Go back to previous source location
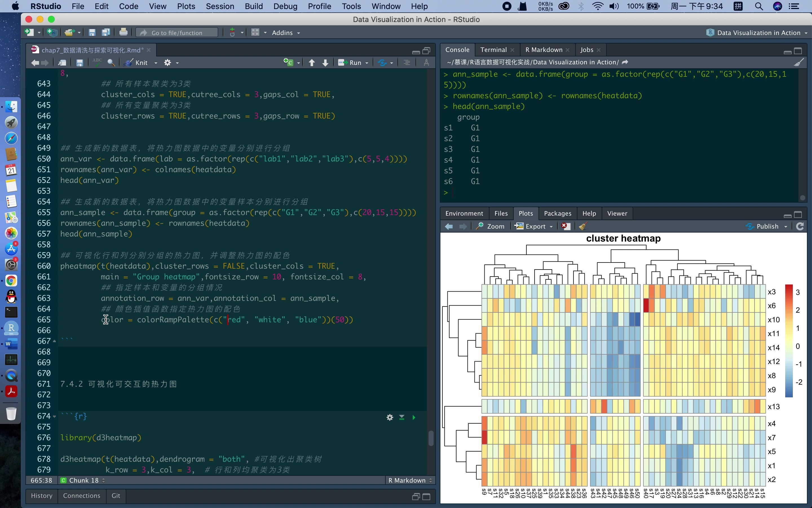This screenshot has height=508, width=812. [x=35, y=62]
